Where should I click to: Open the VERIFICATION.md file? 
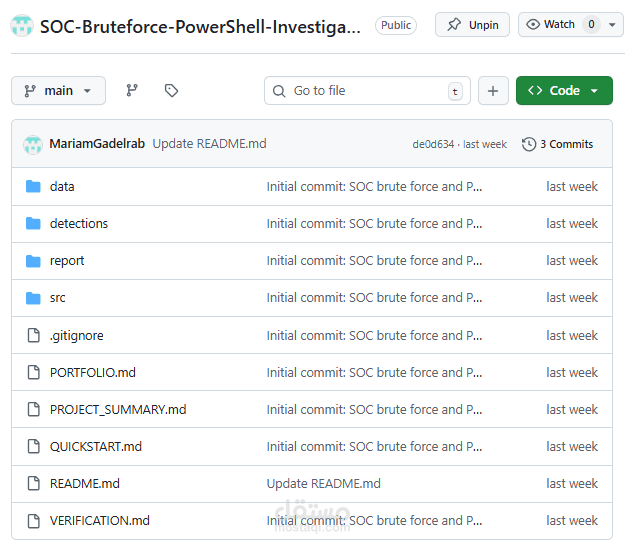click(100, 521)
